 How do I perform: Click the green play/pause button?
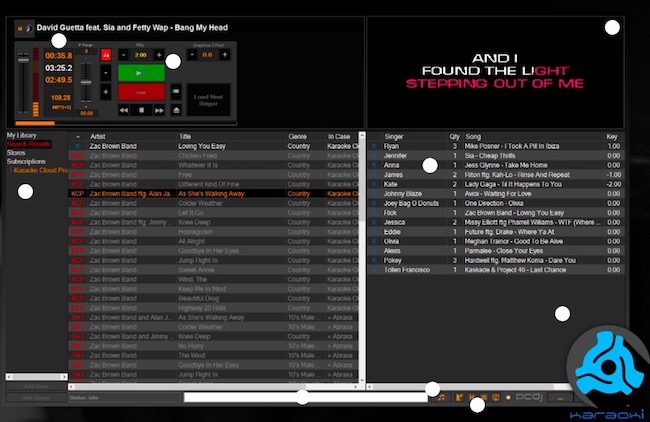tap(141, 73)
